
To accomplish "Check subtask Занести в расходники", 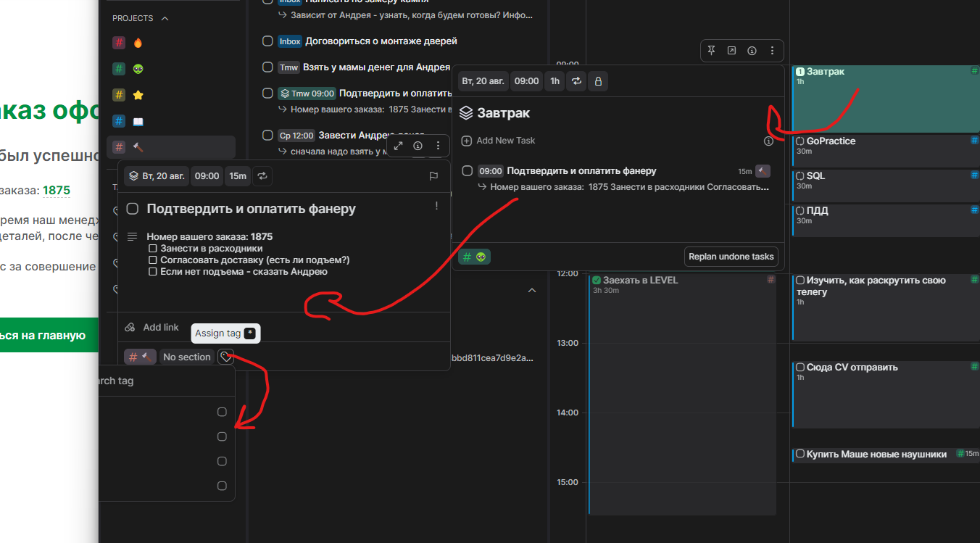I will (x=153, y=249).
